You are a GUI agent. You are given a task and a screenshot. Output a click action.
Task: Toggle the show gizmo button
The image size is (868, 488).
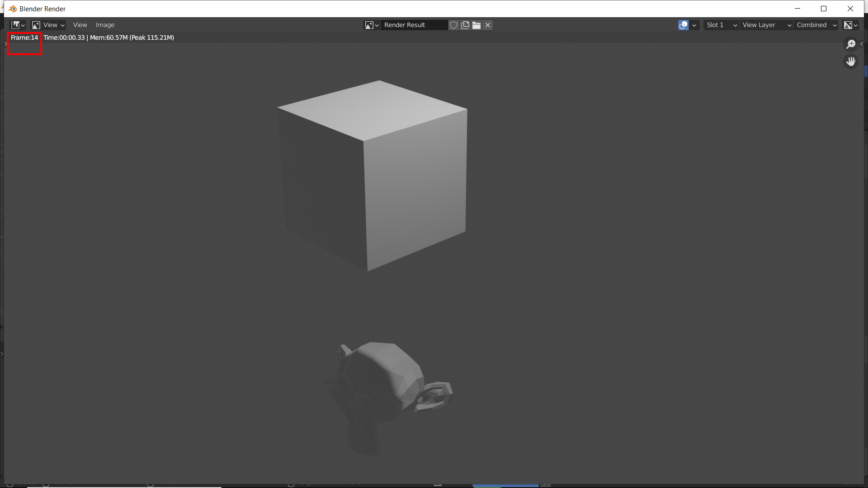click(x=683, y=25)
